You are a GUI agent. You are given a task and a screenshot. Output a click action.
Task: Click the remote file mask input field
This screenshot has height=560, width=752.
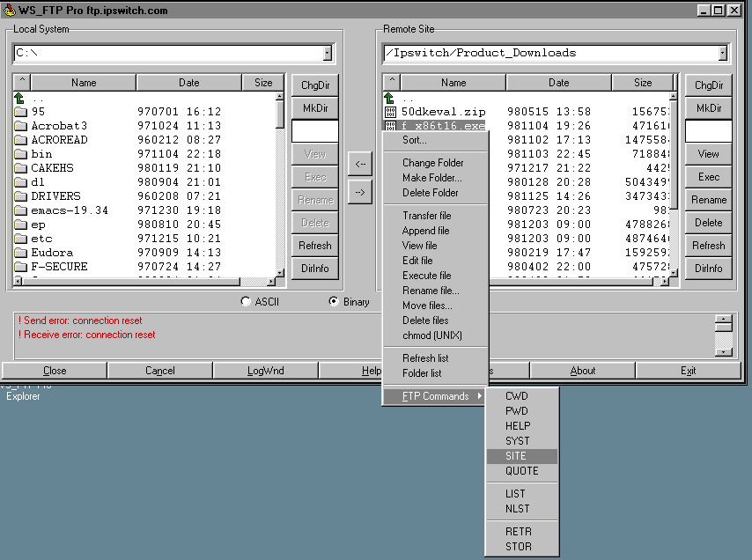pyautogui.click(x=708, y=131)
